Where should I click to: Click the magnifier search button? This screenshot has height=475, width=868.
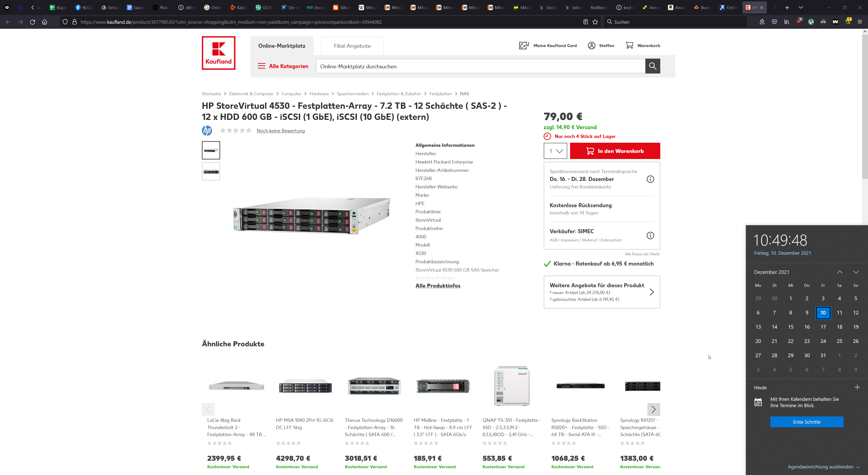652,66
